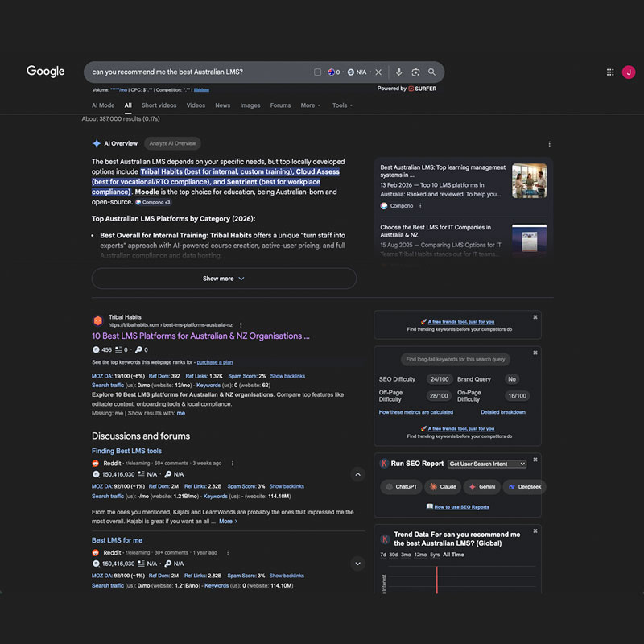Open options dots on Finding Best LMS Reddit result
This screenshot has height=644, width=644.
click(x=232, y=464)
